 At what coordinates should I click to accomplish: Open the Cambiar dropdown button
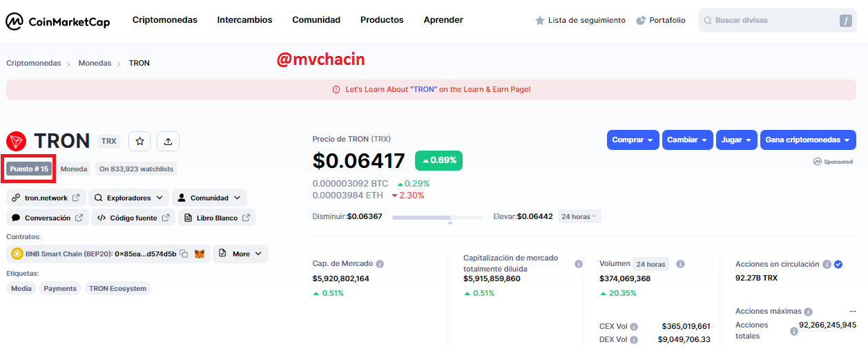687,140
